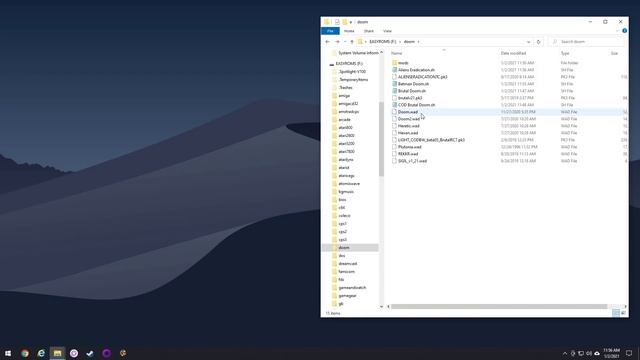This screenshot has height=360, width=640.
Task: Launch Chrome from the taskbar
Action: pyautogui.click(x=25, y=353)
